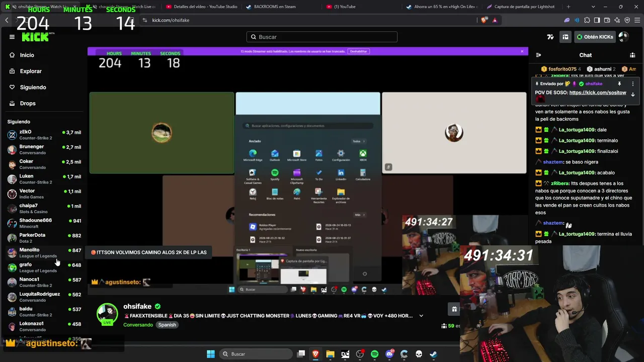Open Shadoune666 channel in Siguiendo list
Viewport: 644px width, 362px height.
tap(44, 223)
